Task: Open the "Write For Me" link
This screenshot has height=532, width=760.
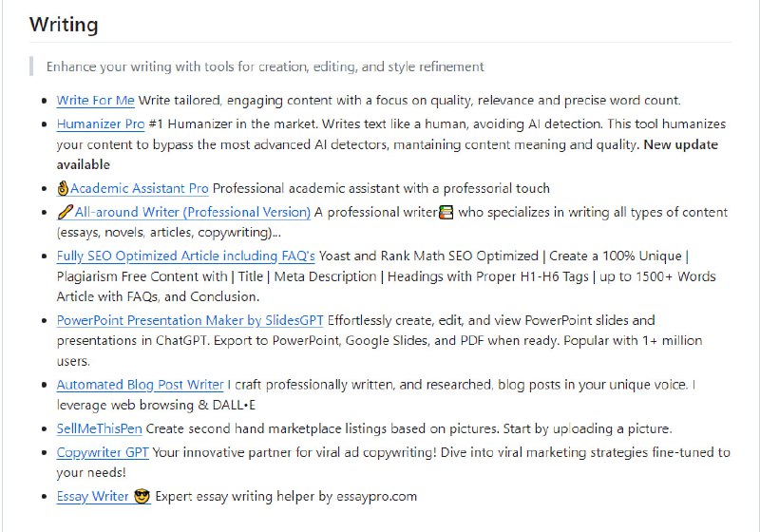Action: (x=95, y=100)
